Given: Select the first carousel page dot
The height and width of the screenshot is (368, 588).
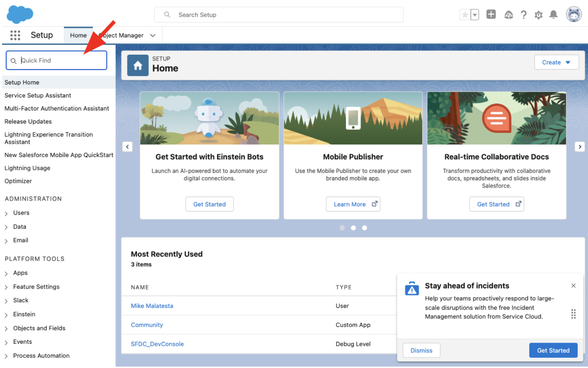Looking at the screenshot, I should point(342,228).
